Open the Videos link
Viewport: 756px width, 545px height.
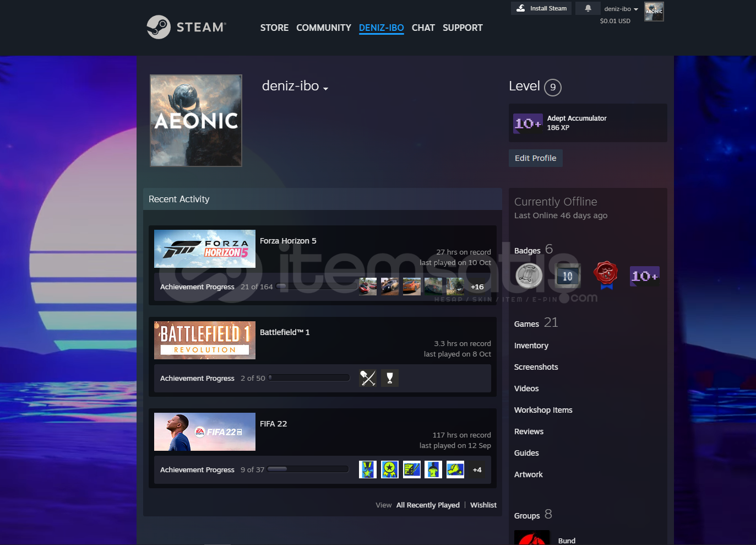(x=526, y=388)
